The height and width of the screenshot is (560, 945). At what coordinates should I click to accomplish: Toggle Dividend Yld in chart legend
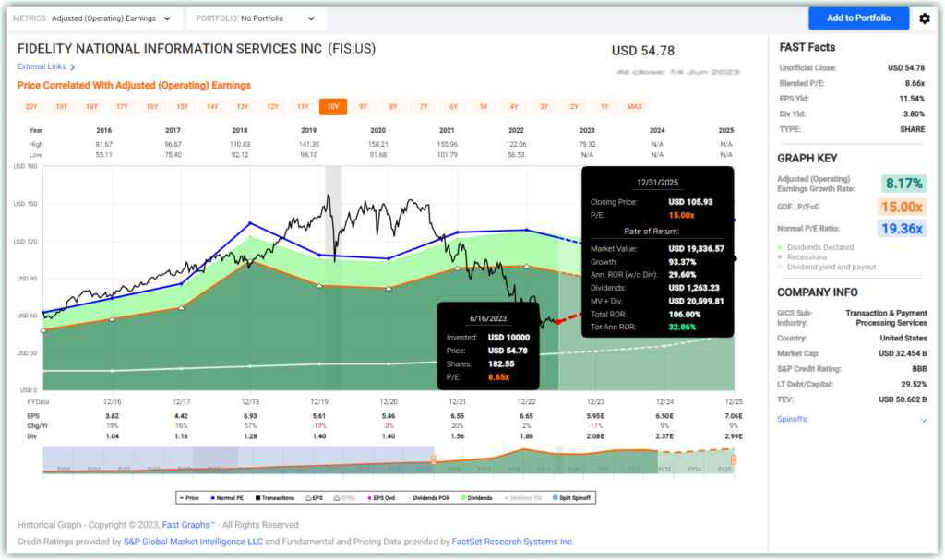click(x=522, y=498)
